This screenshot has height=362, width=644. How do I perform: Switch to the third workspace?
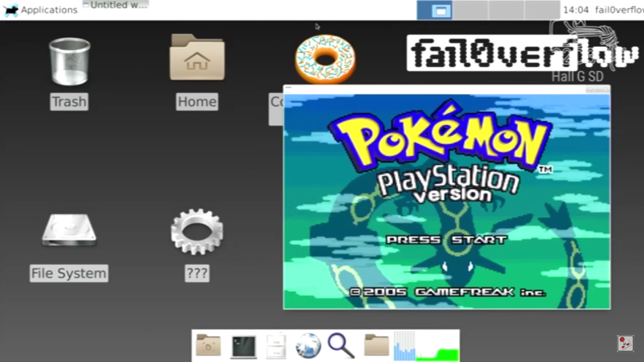[506, 10]
